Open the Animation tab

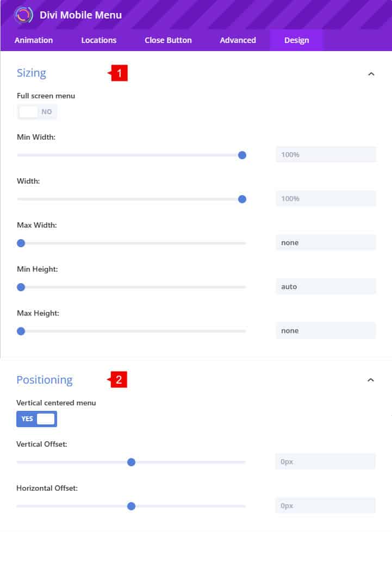(x=34, y=40)
